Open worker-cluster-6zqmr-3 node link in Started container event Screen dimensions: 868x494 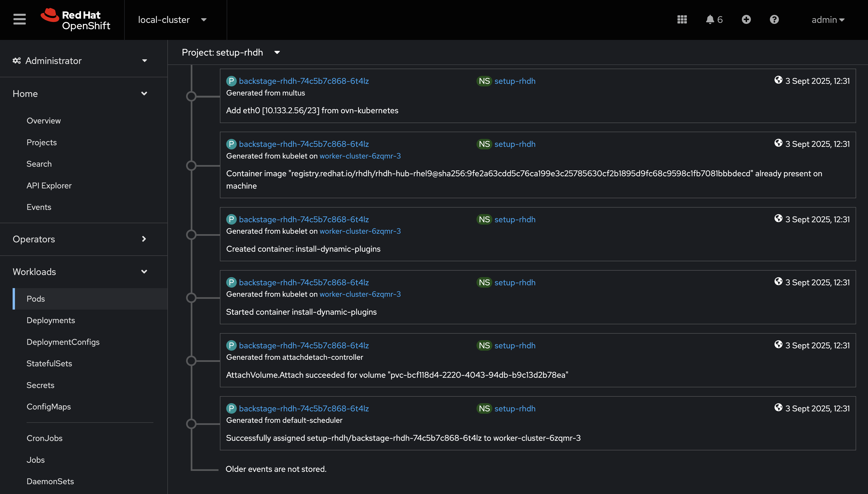point(360,294)
